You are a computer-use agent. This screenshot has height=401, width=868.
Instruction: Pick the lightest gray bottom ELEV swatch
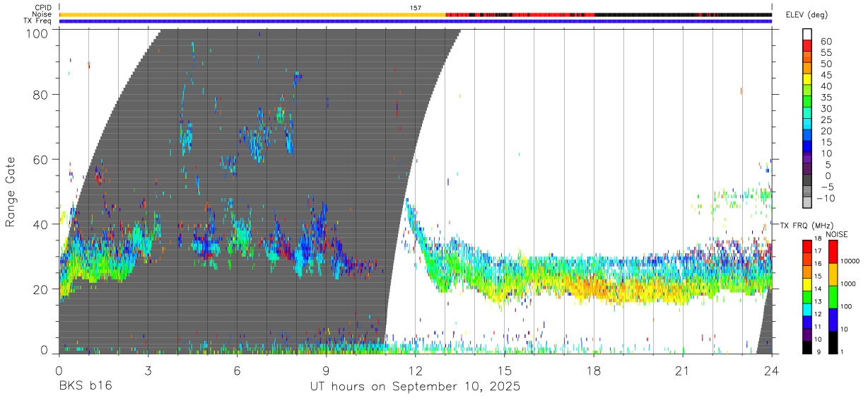tap(808, 204)
